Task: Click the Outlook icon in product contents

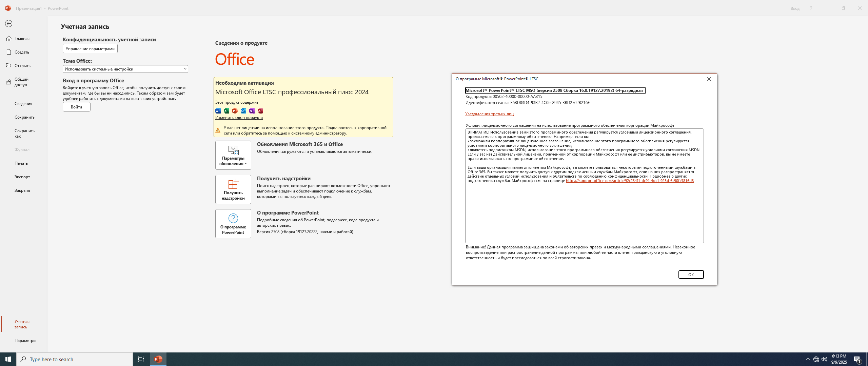Action: click(243, 111)
